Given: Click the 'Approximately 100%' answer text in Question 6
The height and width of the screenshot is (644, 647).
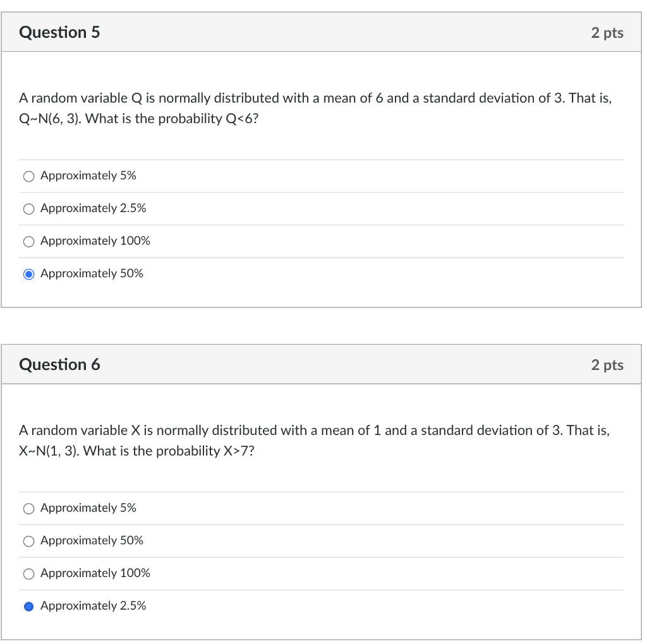Looking at the screenshot, I should pyautogui.click(x=95, y=573).
